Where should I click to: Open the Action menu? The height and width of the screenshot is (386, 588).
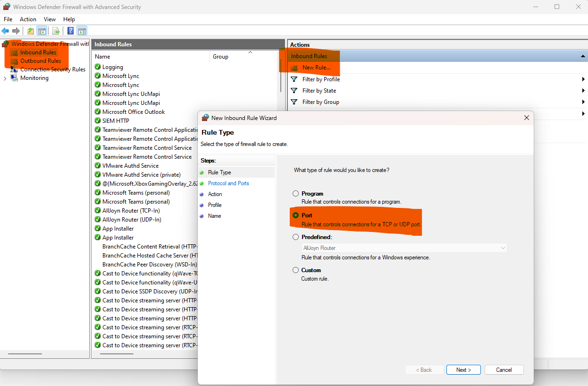(x=28, y=19)
